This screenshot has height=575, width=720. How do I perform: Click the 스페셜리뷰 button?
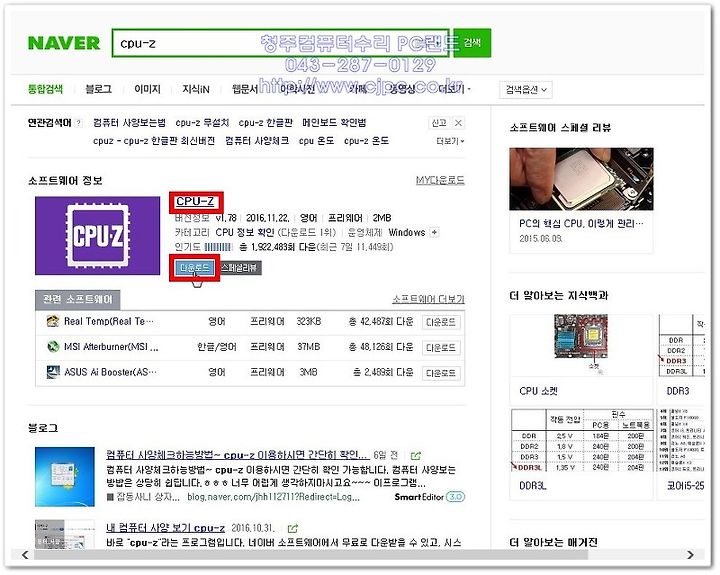pos(238,268)
